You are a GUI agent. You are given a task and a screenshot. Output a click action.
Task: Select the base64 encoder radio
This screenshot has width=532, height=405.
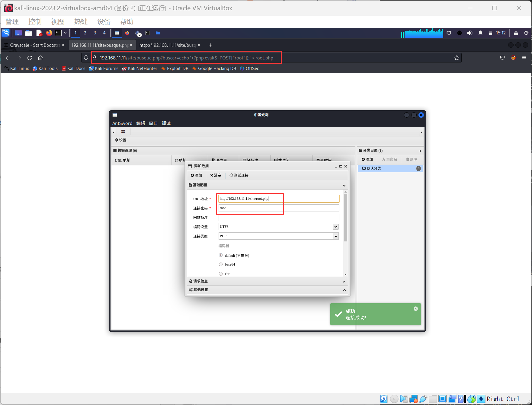pos(221,264)
